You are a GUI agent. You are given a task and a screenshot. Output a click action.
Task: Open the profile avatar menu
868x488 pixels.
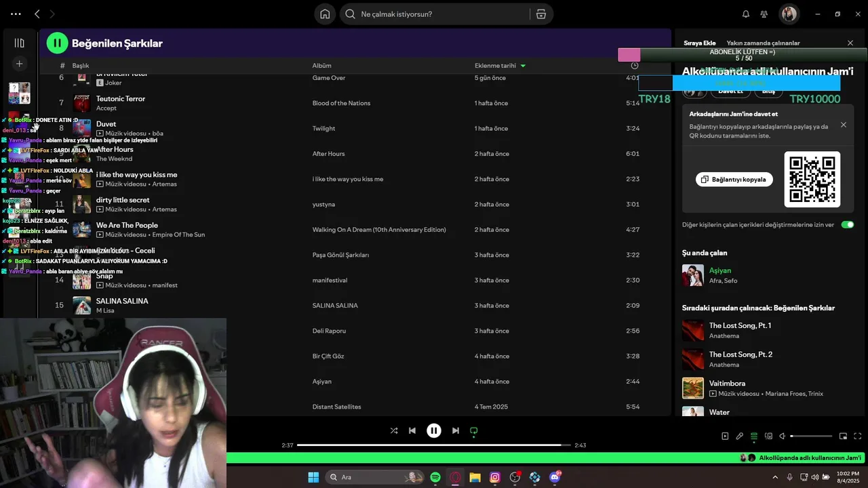(x=789, y=14)
